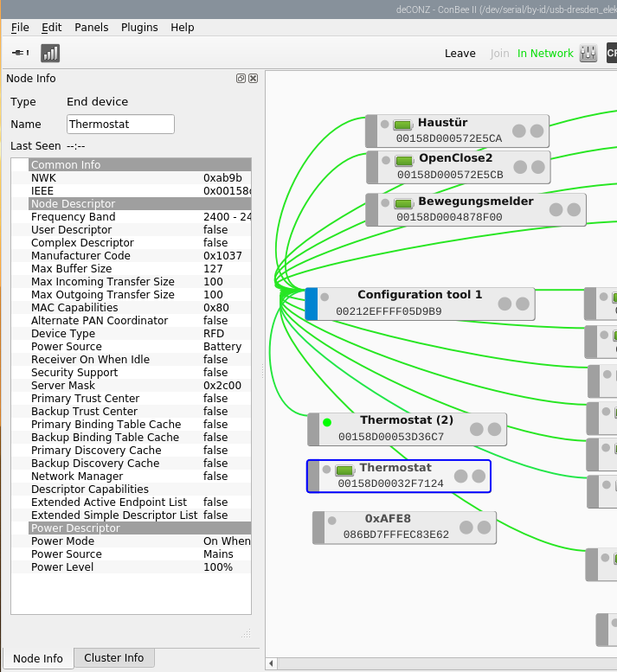
Task: Click the Manufacturer Code value 0x1037
Action: 222,256
